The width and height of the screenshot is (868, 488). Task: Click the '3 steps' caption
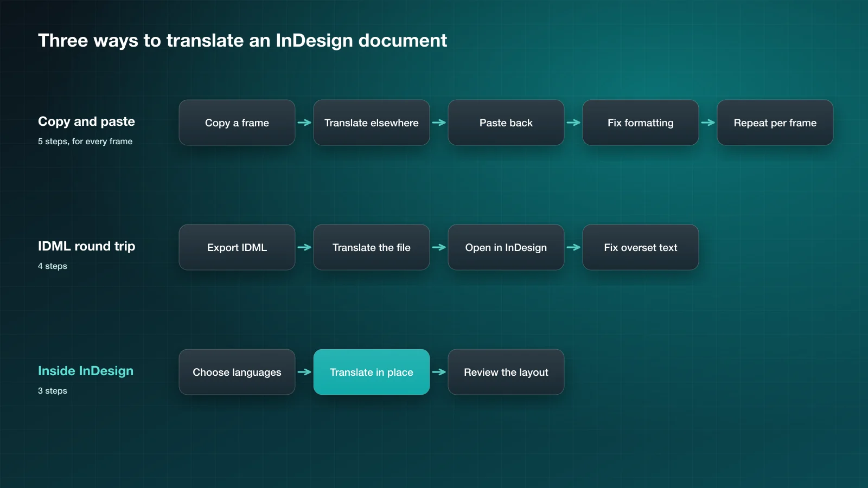pyautogui.click(x=53, y=390)
